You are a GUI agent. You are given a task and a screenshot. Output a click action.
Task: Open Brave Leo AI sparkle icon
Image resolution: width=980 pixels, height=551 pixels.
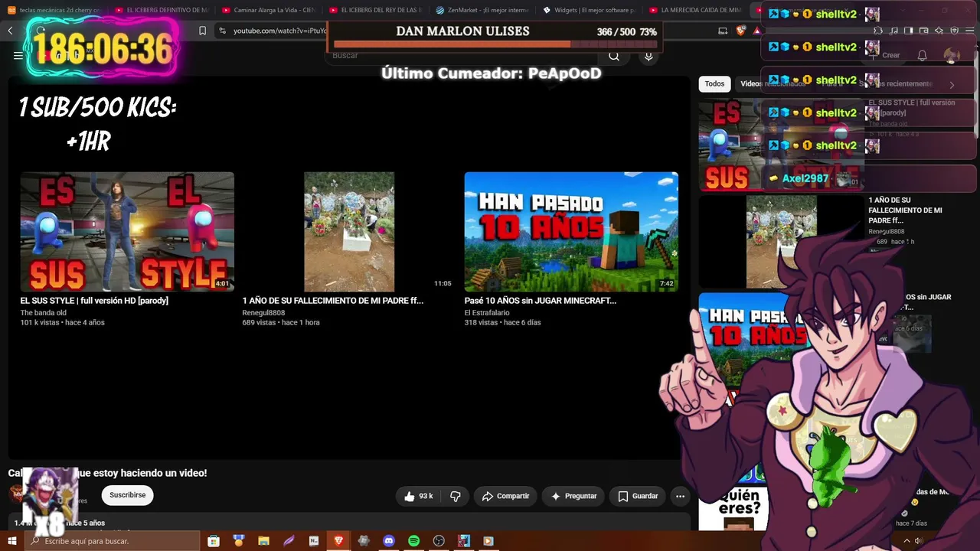939,31
